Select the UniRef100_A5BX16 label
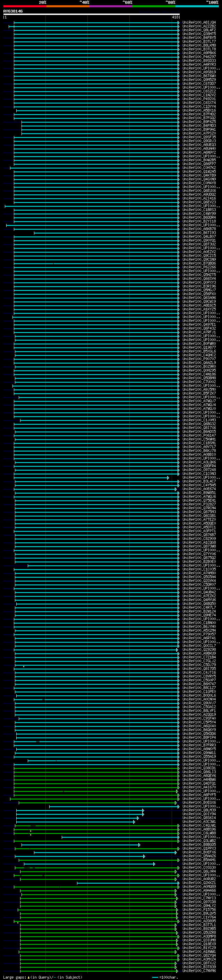This screenshot has width=222, height=980. 199,110
